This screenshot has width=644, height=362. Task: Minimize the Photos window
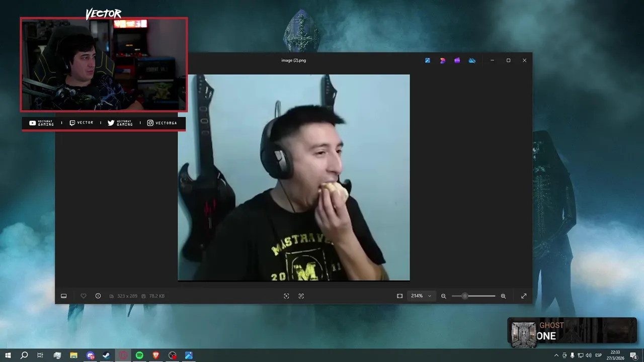[493, 60]
